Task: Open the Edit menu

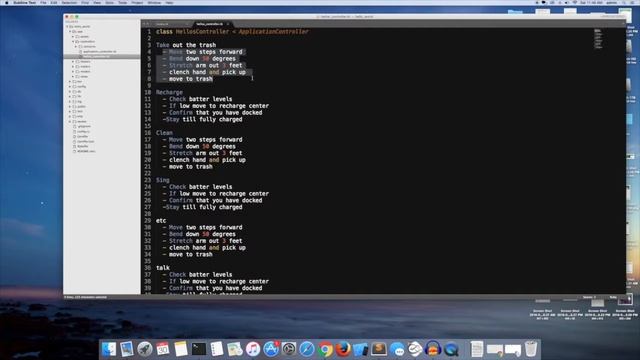Action: click(x=54, y=2)
